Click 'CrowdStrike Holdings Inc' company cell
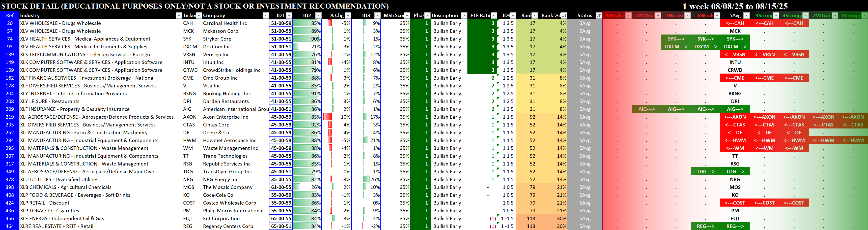This screenshot has height=230, width=868. [232, 70]
